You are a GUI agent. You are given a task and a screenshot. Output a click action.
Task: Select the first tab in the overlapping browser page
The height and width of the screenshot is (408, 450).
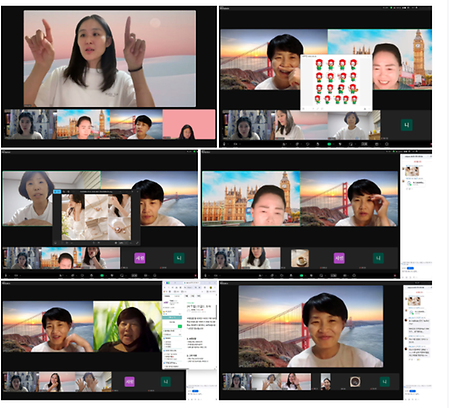click(x=187, y=296)
